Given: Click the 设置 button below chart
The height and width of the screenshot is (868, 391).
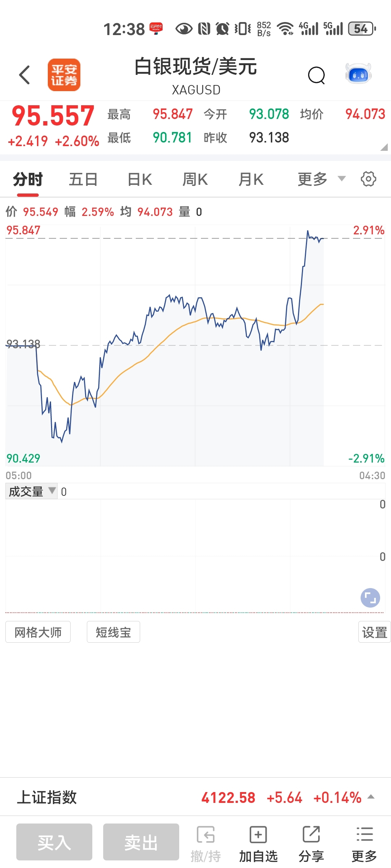Looking at the screenshot, I should (374, 632).
